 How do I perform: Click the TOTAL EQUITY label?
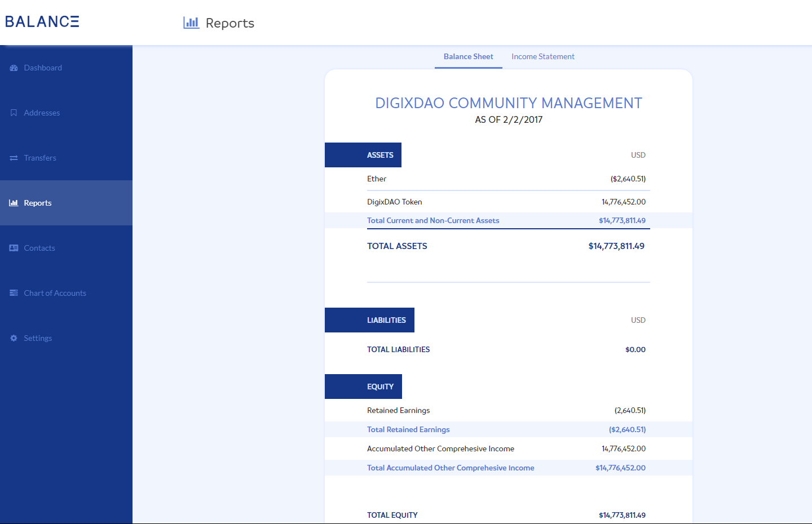[x=392, y=515]
